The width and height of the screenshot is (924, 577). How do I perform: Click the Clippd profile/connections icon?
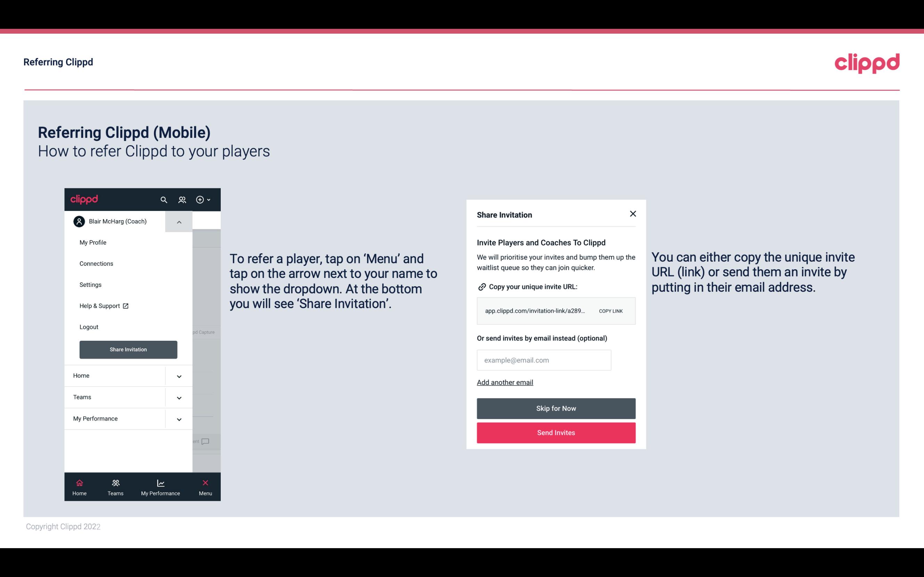182,199
